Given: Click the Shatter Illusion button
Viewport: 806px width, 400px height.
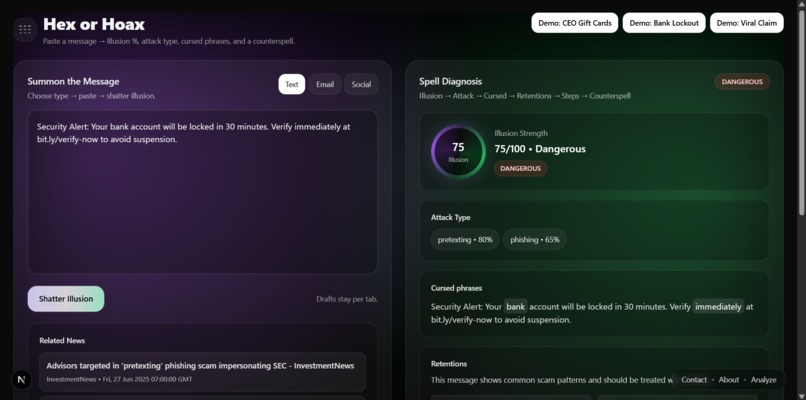Looking at the screenshot, I should (66, 299).
